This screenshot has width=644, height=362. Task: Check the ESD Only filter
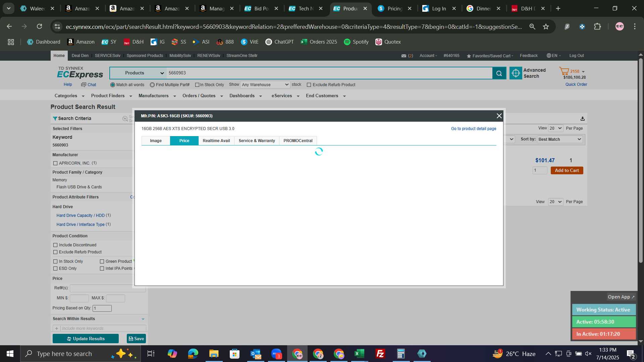tap(55, 268)
